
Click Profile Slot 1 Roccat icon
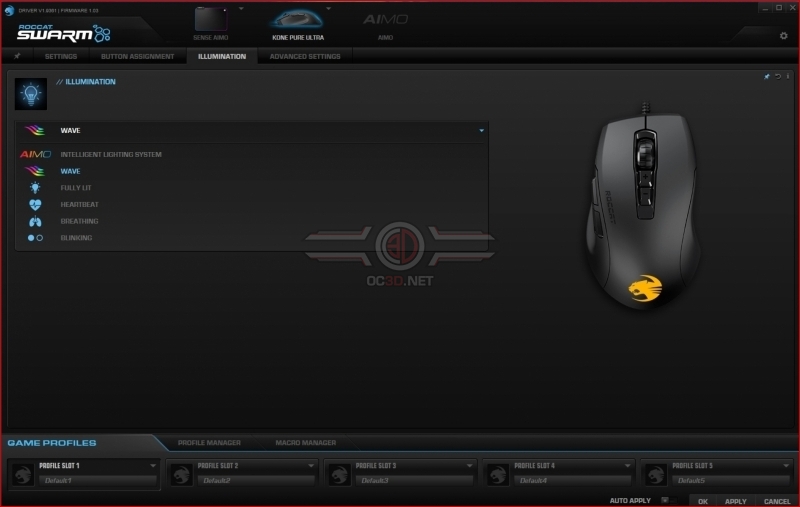[23, 474]
